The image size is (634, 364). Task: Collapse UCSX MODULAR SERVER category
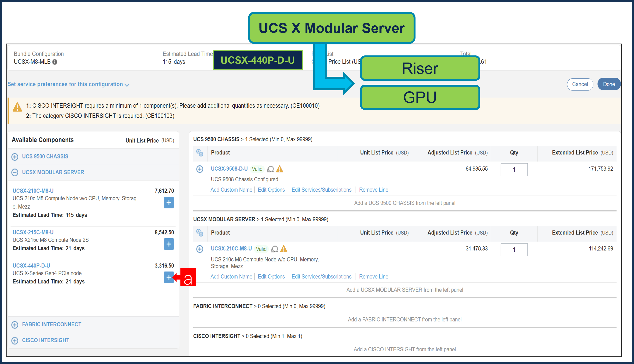click(15, 173)
